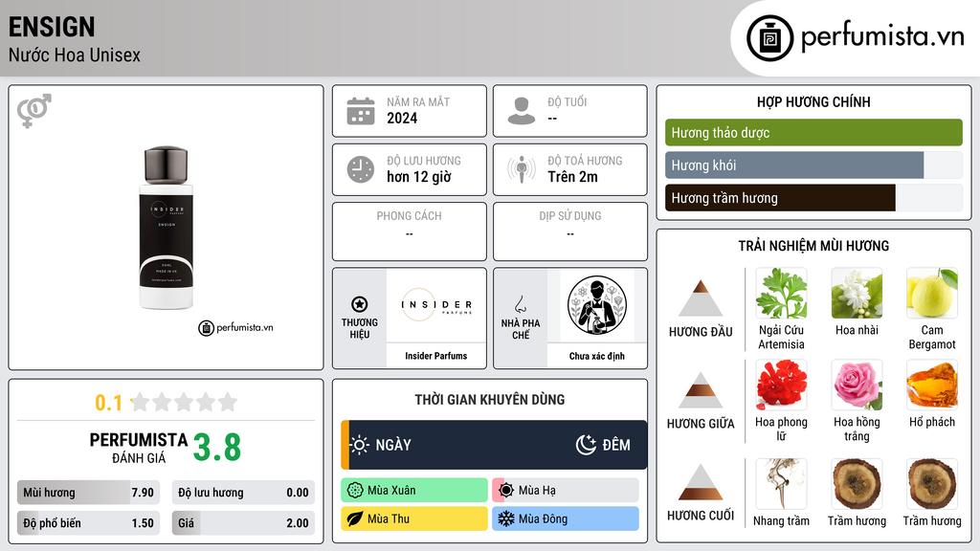Click the 'Trên 2m' sillage value
Image resolution: width=980 pixels, height=551 pixels.
572,177
